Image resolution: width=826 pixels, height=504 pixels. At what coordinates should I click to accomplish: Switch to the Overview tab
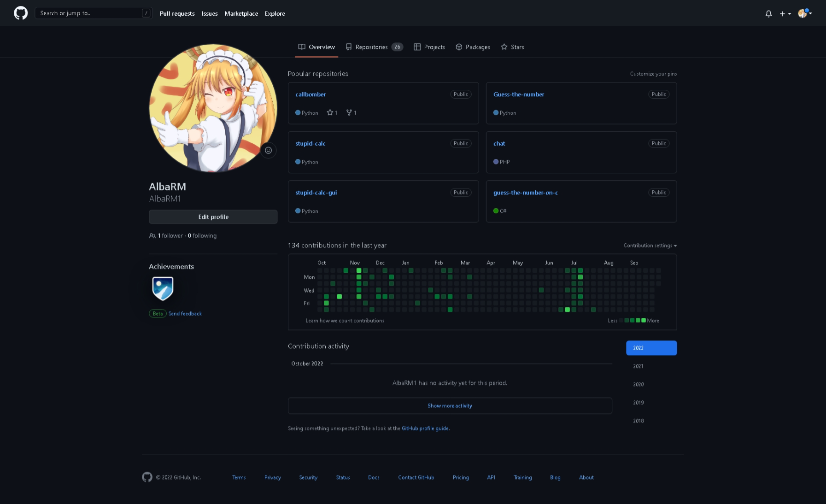click(316, 47)
